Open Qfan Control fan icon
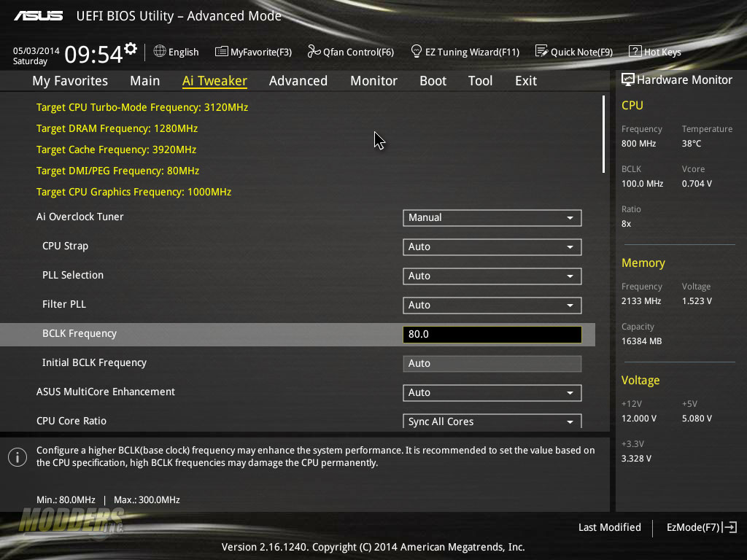 click(314, 52)
